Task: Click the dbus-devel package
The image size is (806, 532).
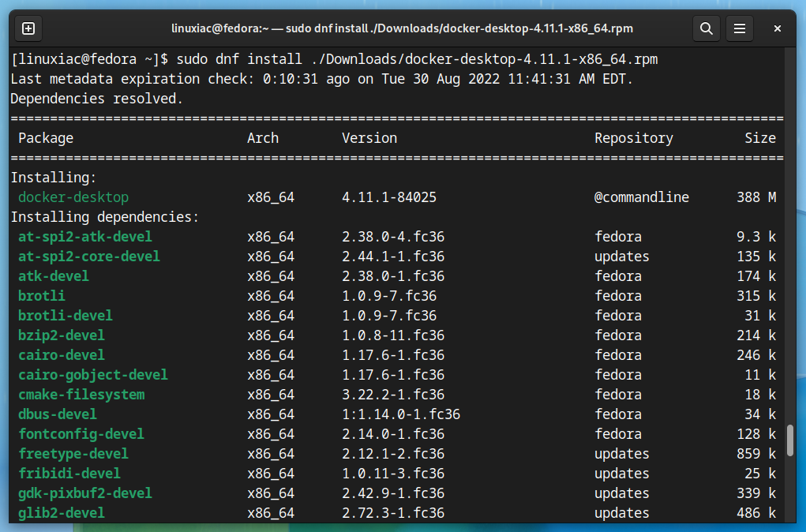Action: click(58, 414)
